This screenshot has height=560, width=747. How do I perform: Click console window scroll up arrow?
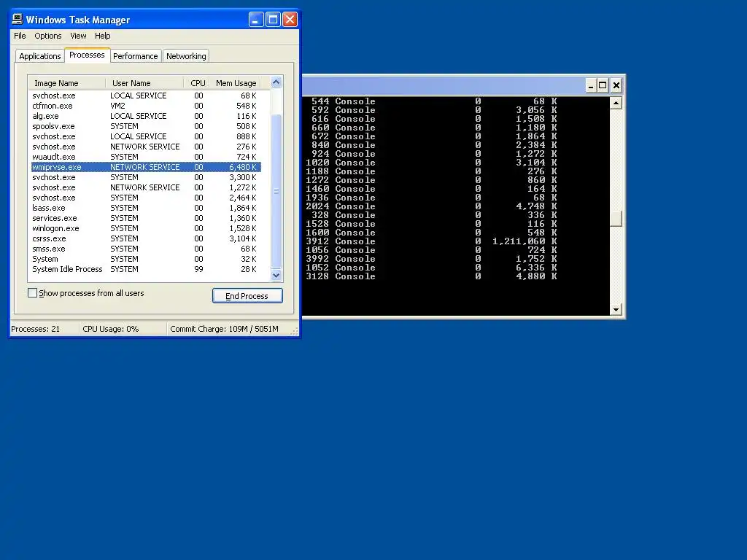[x=616, y=103]
